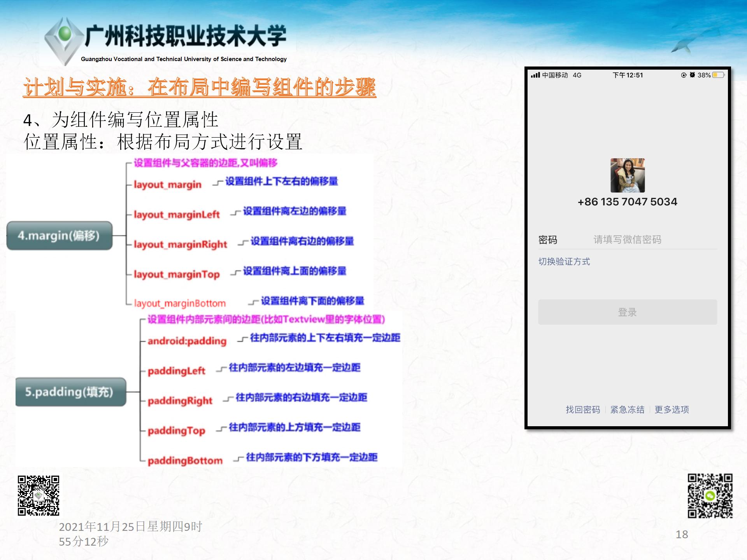Tap 紧急冻结 link
Screen dimensions: 747x560
pyautogui.click(x=627, y=409)
